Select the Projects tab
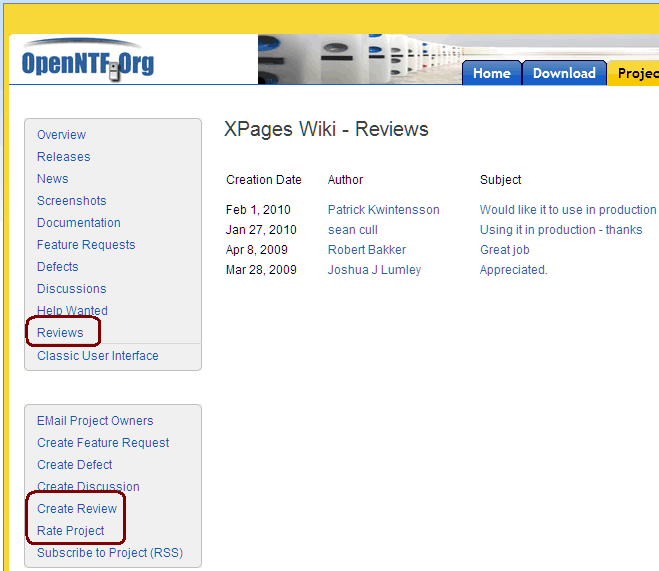 [635, 73]
